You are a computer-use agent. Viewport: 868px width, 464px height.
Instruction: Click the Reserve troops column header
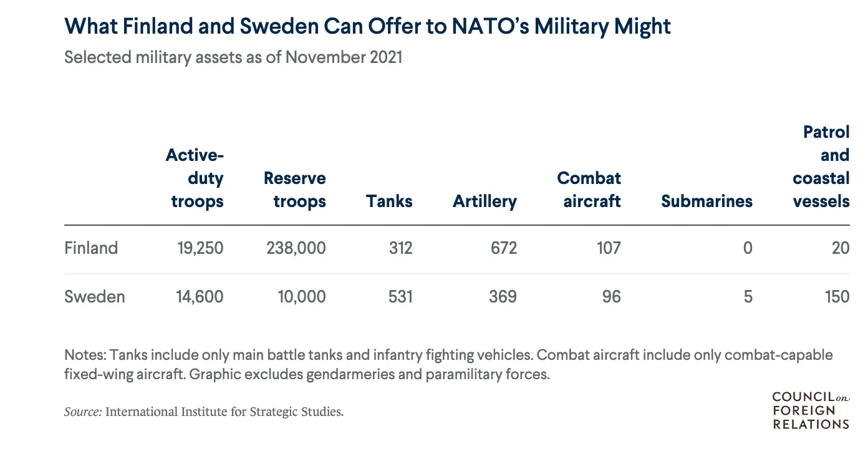[x=295, y=190]
